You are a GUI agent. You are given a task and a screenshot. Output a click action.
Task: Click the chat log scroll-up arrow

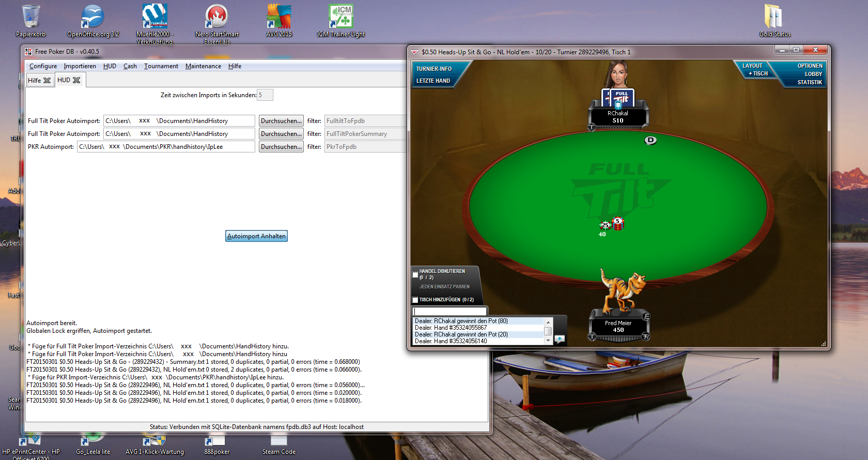[548, 322]
